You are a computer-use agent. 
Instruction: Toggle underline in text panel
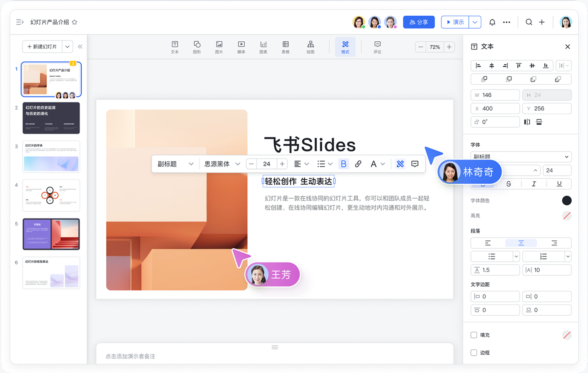[559, 184]
